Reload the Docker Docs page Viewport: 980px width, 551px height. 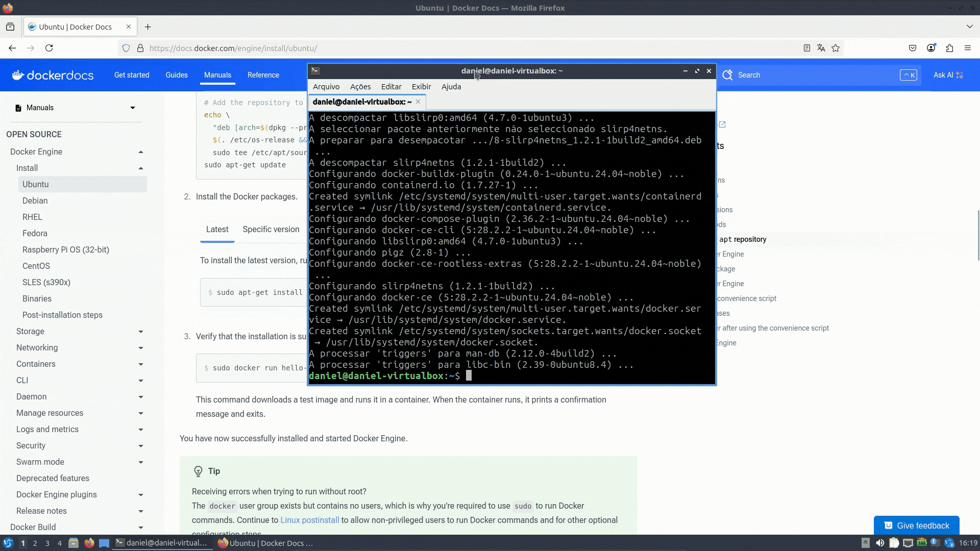[x=49, y=48]
